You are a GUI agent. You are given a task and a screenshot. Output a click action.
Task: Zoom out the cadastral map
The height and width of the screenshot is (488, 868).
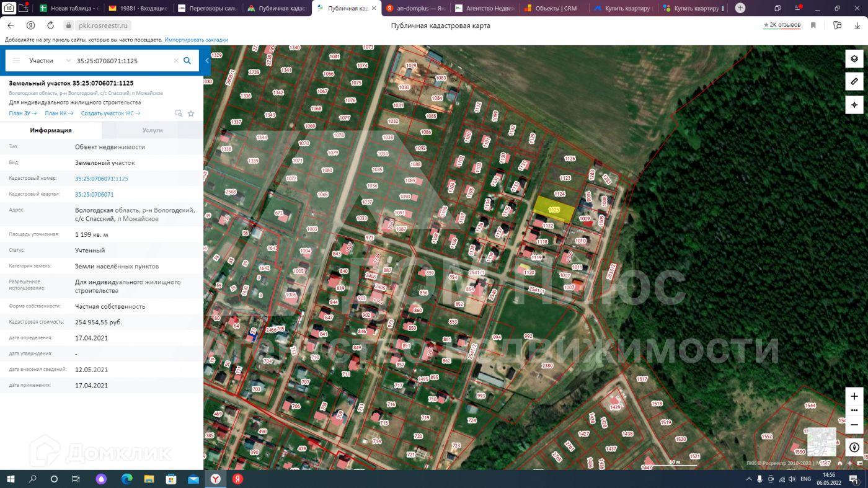854,425
